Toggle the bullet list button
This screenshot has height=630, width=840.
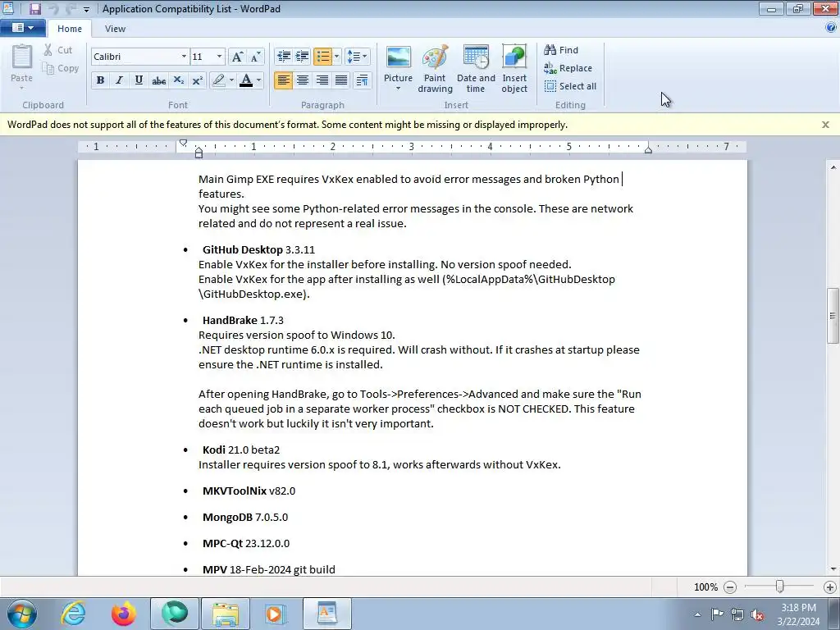tap(322, 57)
